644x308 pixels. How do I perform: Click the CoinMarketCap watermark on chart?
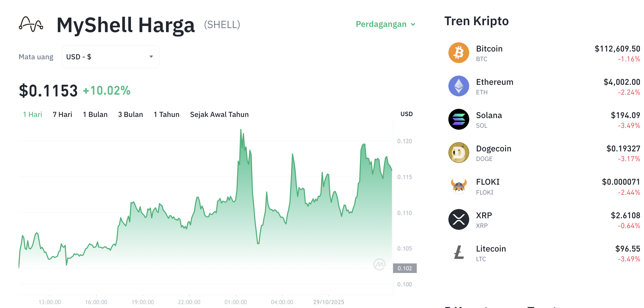pos(379,264)
